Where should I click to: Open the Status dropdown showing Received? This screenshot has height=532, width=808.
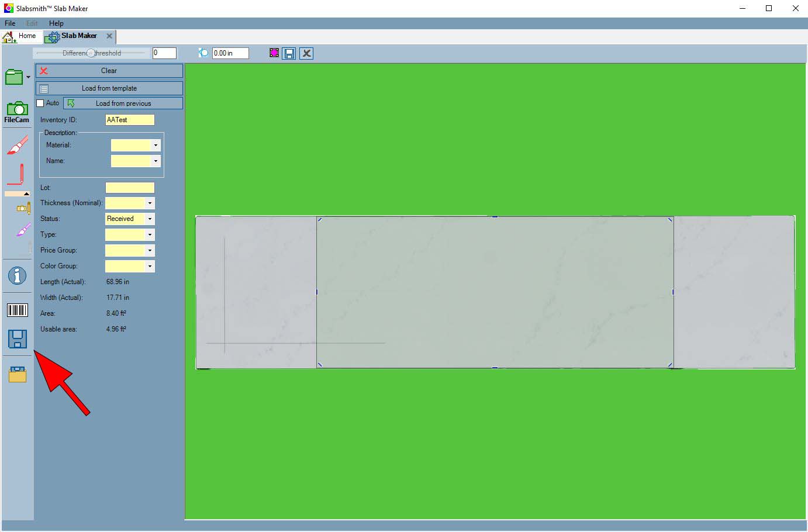[150, 219]
